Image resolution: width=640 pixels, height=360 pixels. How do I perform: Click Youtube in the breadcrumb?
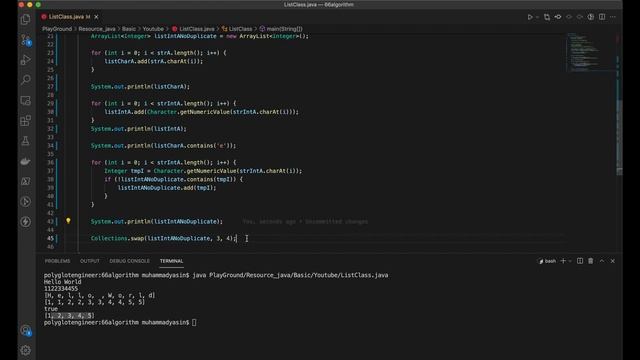coord(153,29)
